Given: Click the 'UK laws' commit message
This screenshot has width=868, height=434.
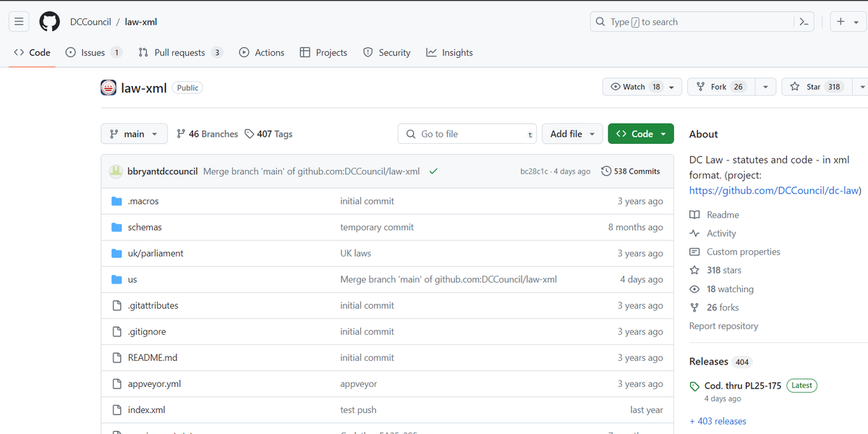Looking at the screenshot, I should pyautogui.click(x=355, y=253).
